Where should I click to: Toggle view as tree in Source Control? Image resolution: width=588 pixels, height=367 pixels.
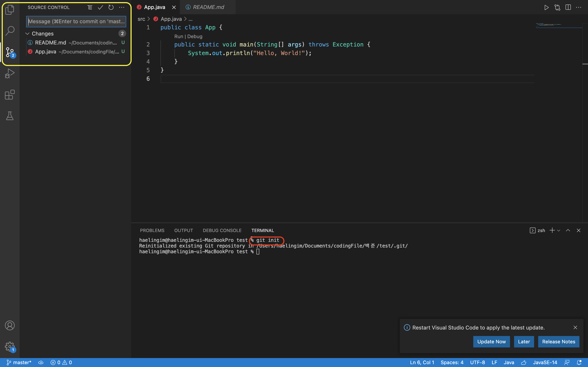(x=90, y=8)
